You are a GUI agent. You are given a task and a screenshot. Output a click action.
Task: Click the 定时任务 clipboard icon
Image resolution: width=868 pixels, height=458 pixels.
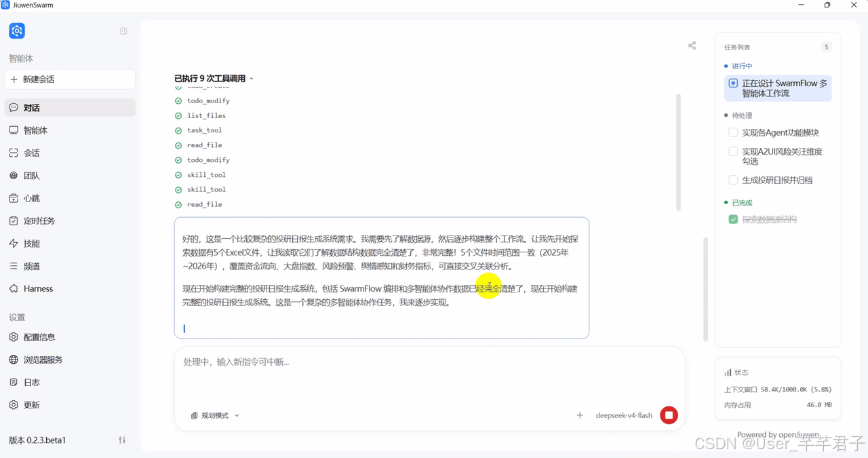click(14, 221)
